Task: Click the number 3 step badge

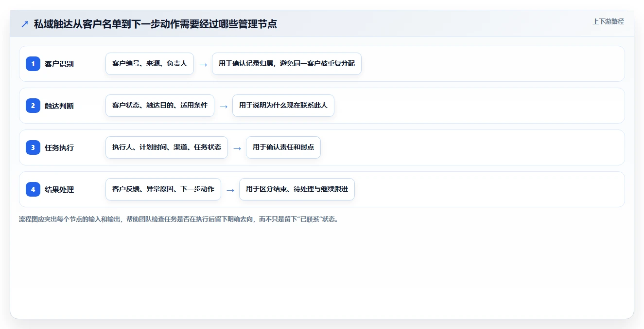Action: 33,147
